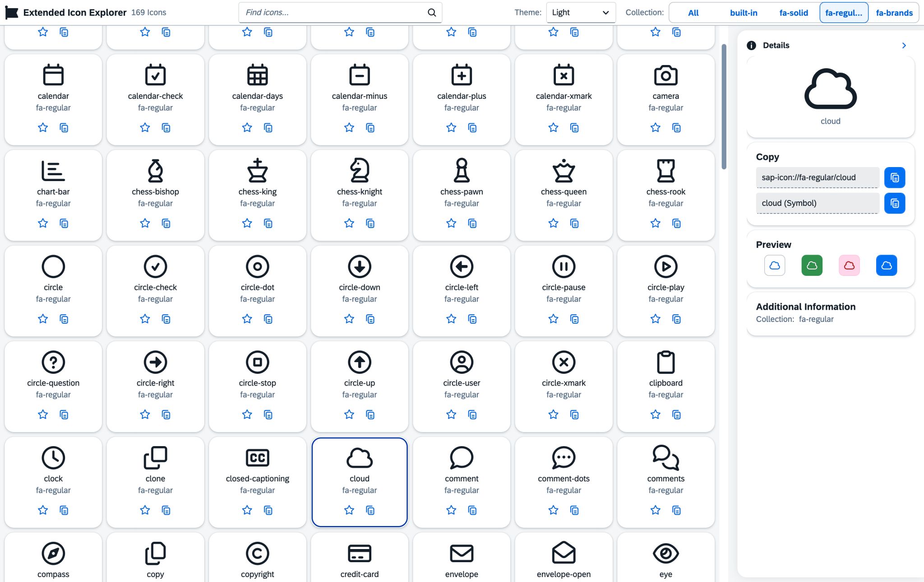Show the All collection
This screenshot has width=924, height=582.
pos(693,13)
